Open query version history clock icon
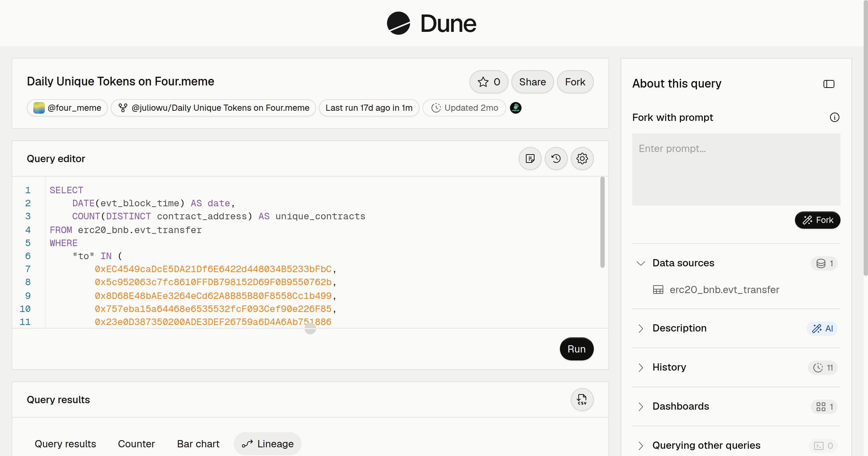The height and width of the screenshot is (456, 868). 556,159
